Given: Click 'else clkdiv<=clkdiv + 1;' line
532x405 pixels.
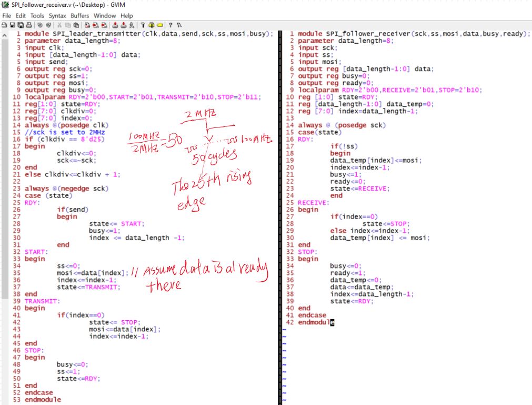Looking at the screenshot, I should 73,174.
